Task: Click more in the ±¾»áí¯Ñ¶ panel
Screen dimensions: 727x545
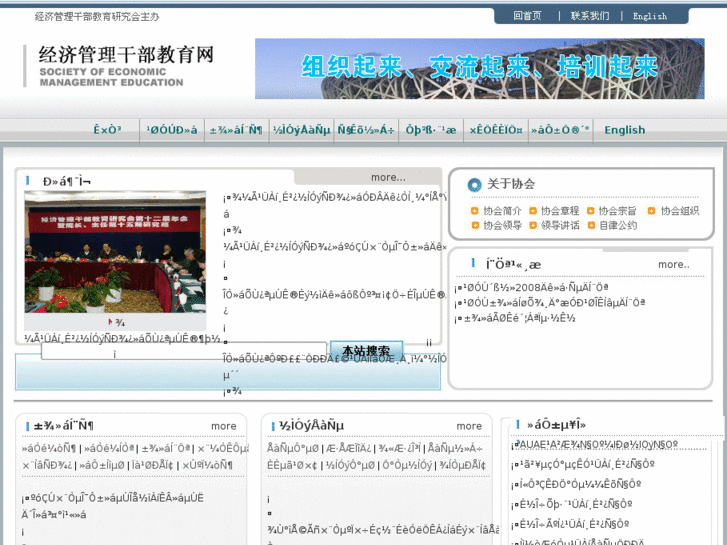Action: (223, 426)
